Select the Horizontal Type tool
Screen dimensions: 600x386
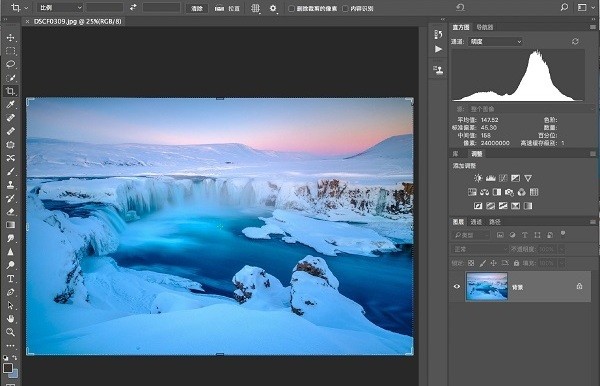click(x=10, y=279)
